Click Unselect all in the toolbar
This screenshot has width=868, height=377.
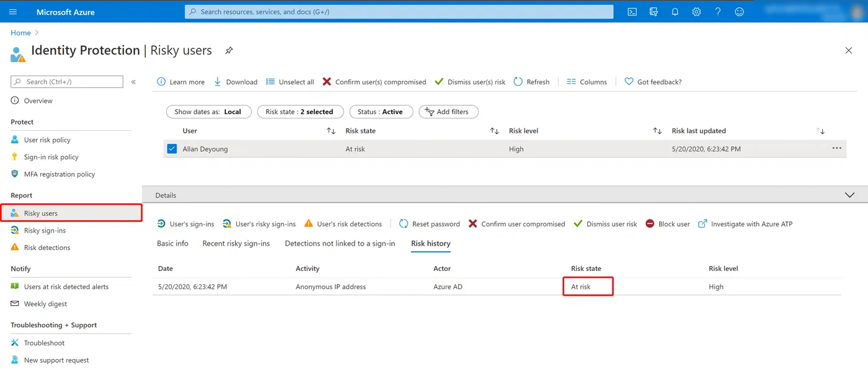pyautogui.click(x=290, y=82)
